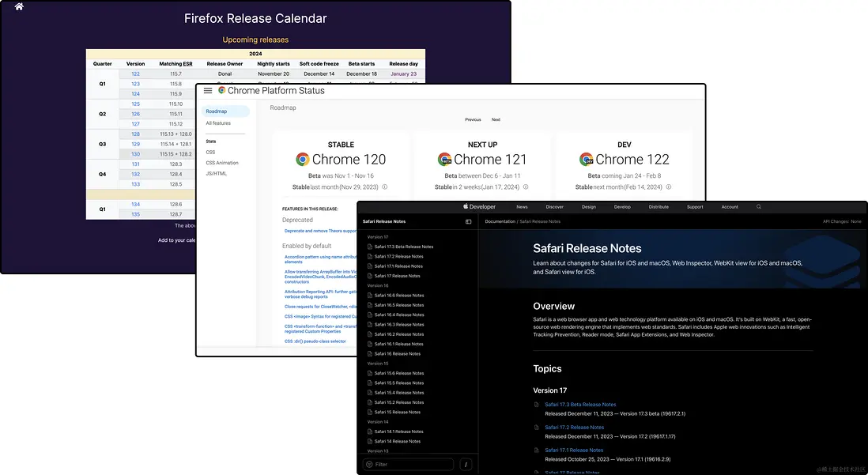
Task: Click Matching ESR column header
Action: pos(175,64)
